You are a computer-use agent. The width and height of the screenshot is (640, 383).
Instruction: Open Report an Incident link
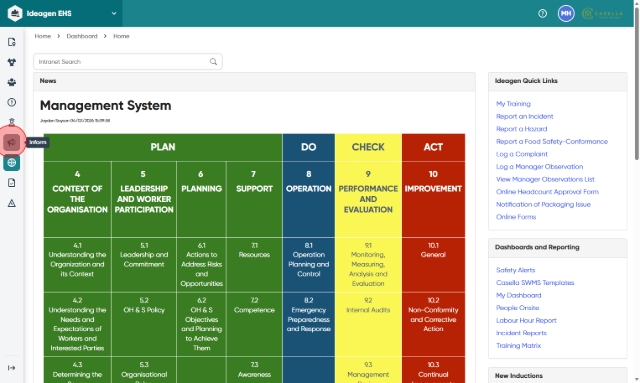(x=524, y=116)
